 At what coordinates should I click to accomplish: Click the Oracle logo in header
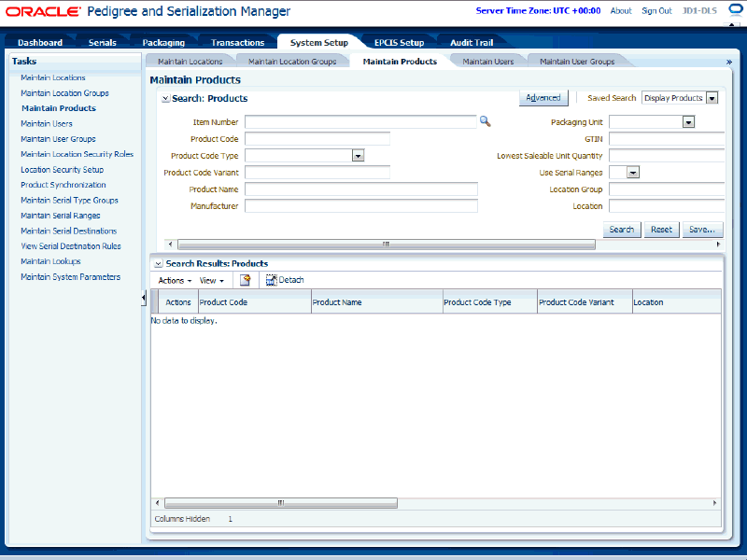(43, 11)
